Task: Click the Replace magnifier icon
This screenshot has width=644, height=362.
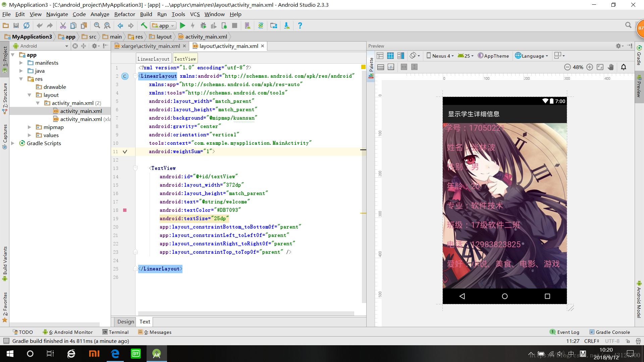Action: 107,25
